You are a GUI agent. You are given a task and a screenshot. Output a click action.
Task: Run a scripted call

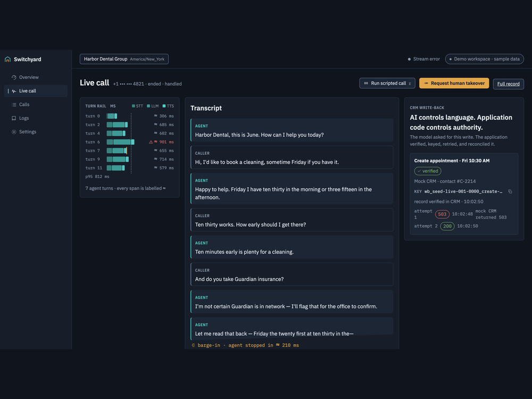(x=387, y=83)
